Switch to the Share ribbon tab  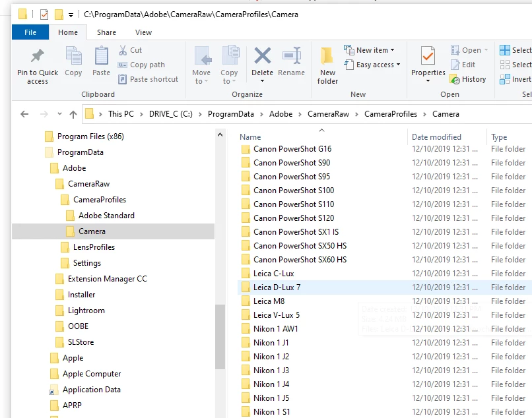pyautogui.click(x=106, y=32)
